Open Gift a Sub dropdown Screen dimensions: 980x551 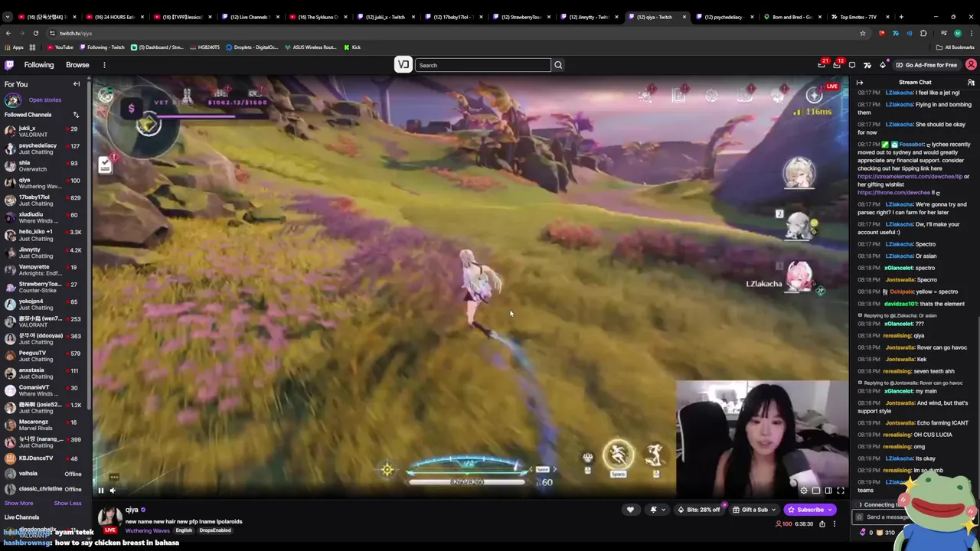point(754,510)
